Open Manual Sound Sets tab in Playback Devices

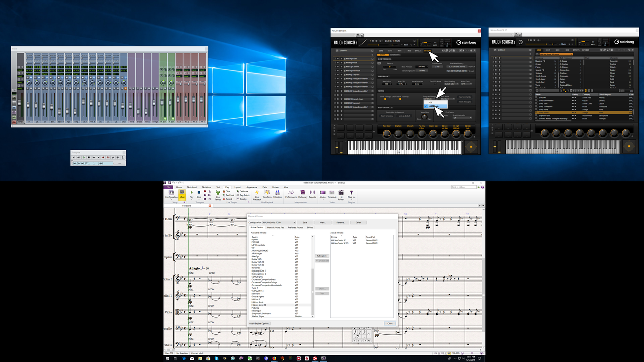(276, 227)
